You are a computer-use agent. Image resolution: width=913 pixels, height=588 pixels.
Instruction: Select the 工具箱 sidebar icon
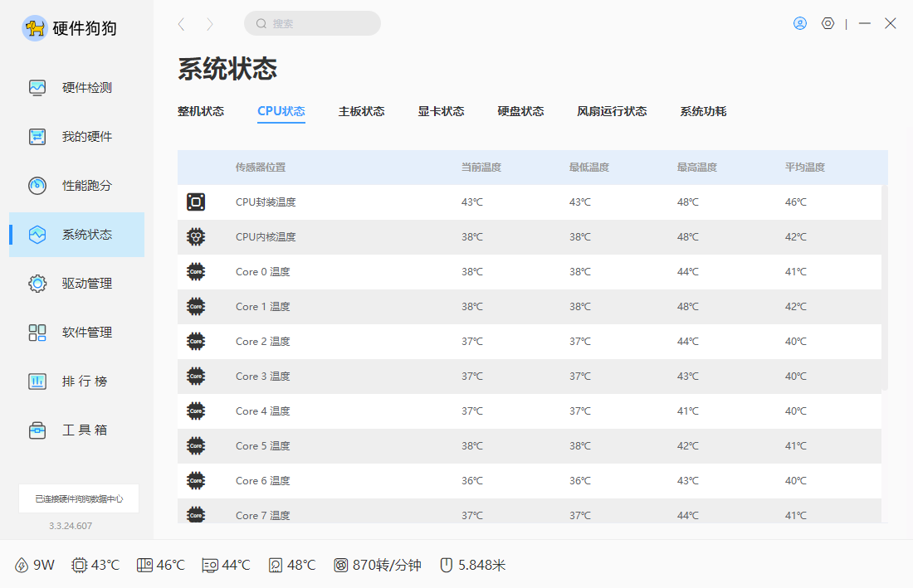pyautogui.click(x=37, y=430)
